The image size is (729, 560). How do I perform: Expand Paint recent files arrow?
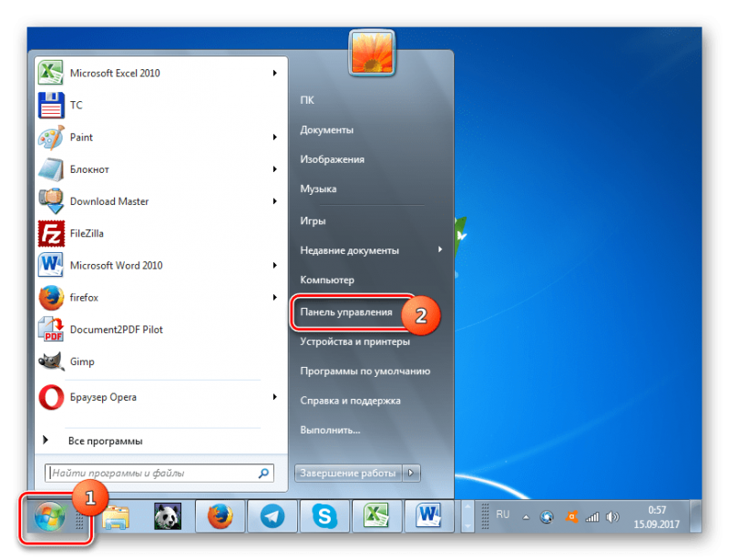tap(275, 137)
